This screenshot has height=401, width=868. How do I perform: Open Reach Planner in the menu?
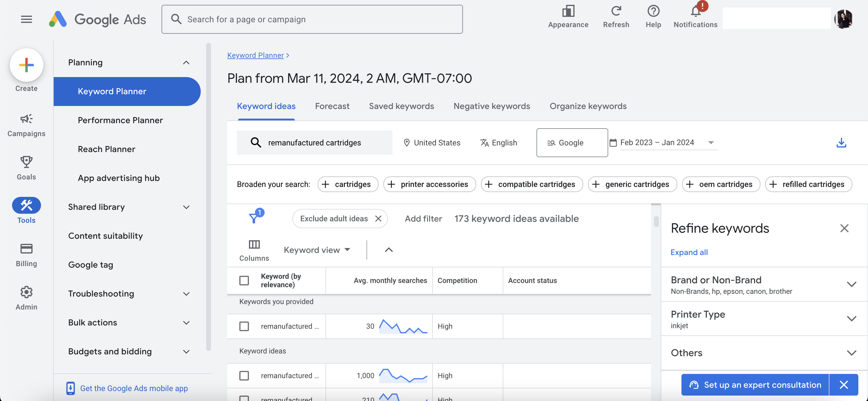(x=106, y=149)
